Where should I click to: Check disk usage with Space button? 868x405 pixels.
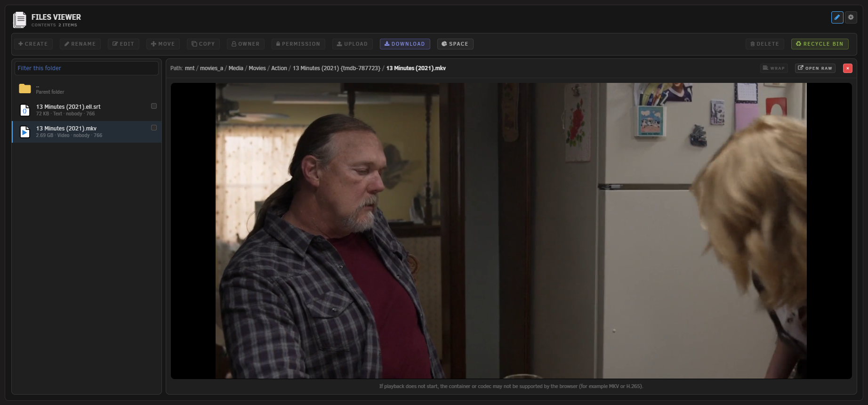coord(455,44)
